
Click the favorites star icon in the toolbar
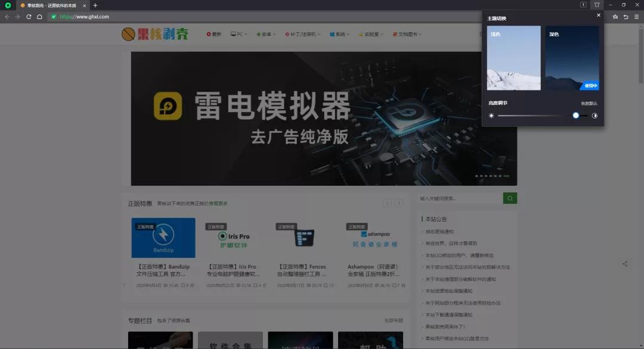tap(615, 17)
